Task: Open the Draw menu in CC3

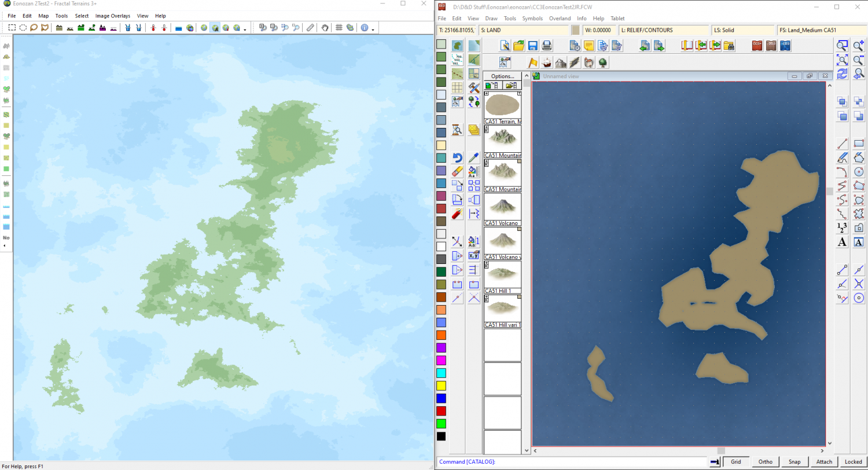Action: 491,19
